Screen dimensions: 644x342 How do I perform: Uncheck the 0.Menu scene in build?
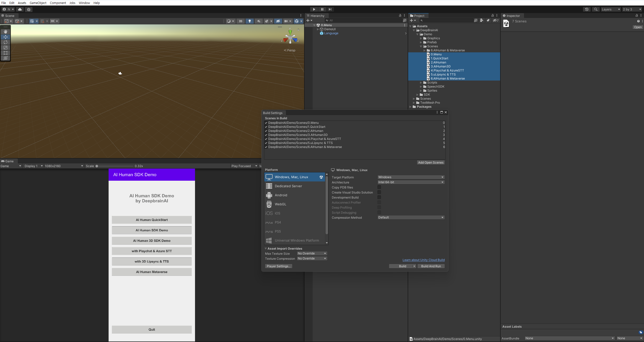point(266,123)
